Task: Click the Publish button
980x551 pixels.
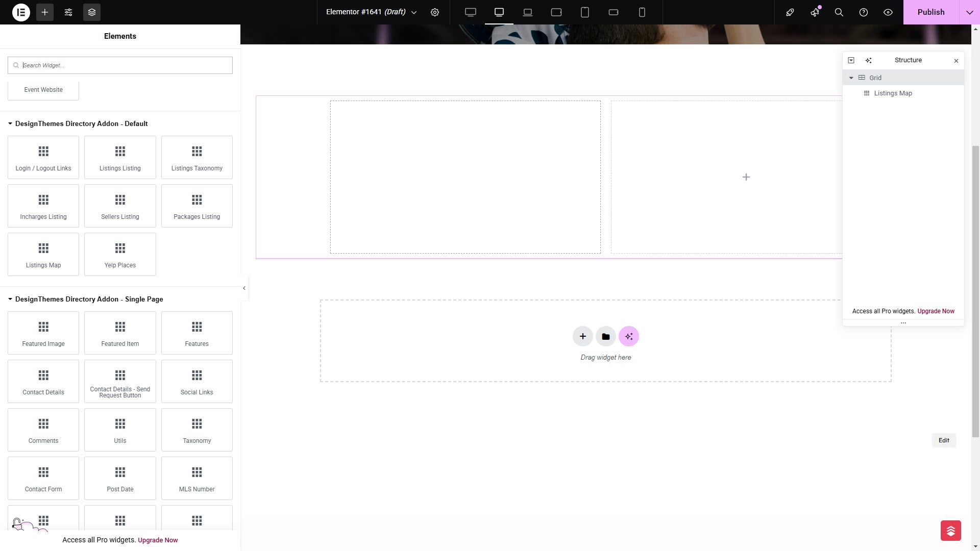Action: 930,12
